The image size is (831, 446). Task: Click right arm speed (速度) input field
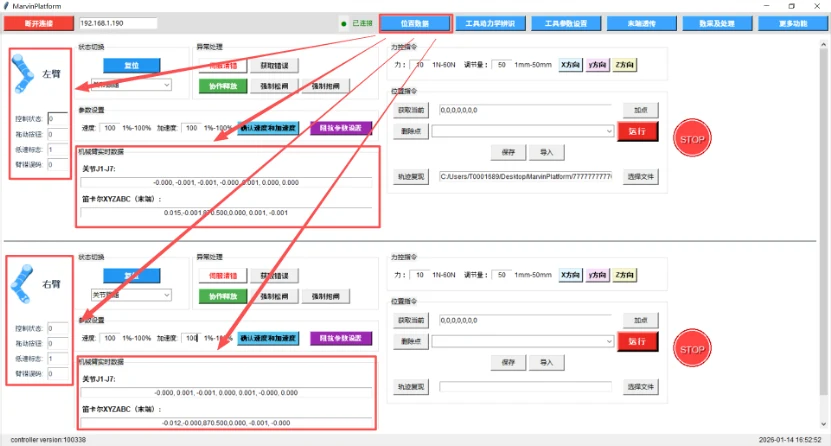109,338
